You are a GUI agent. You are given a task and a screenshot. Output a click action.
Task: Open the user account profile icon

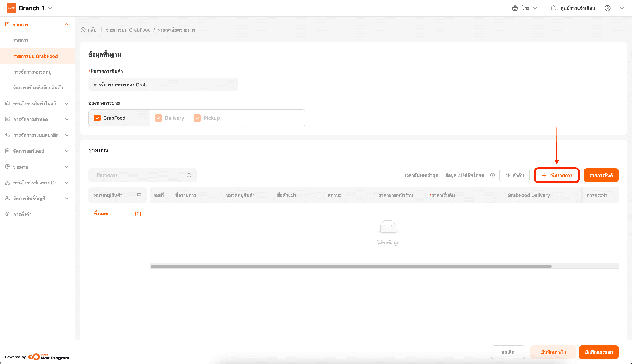(607, 8)
